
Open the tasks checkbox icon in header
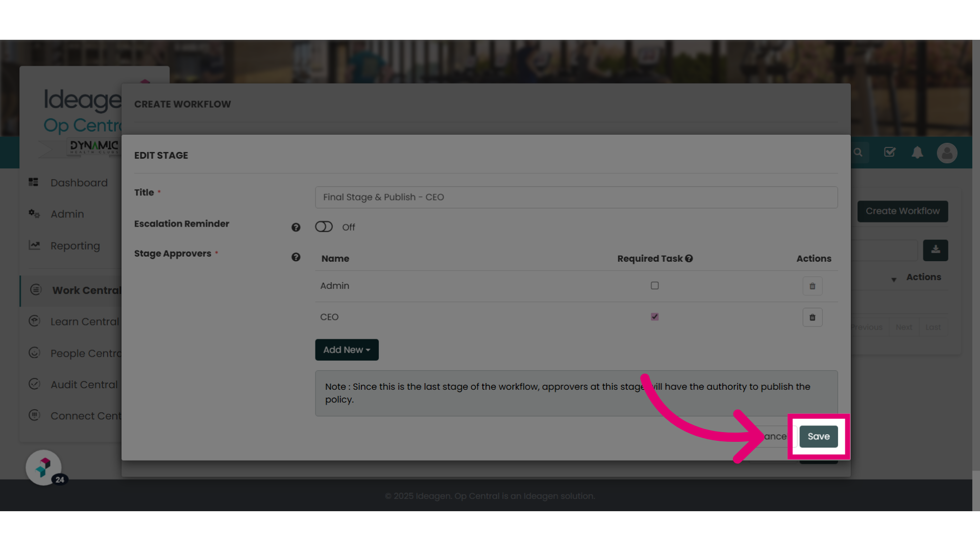pos(890,152)
